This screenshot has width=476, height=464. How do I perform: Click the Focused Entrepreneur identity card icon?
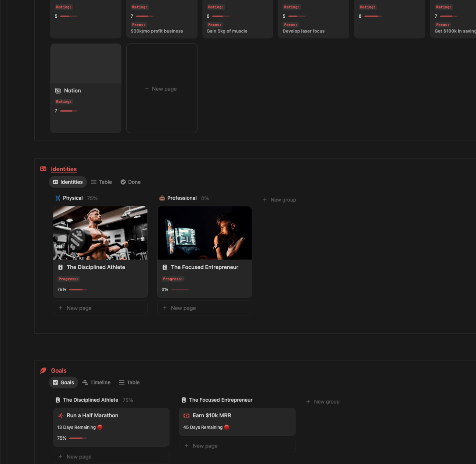coord(165,267)
